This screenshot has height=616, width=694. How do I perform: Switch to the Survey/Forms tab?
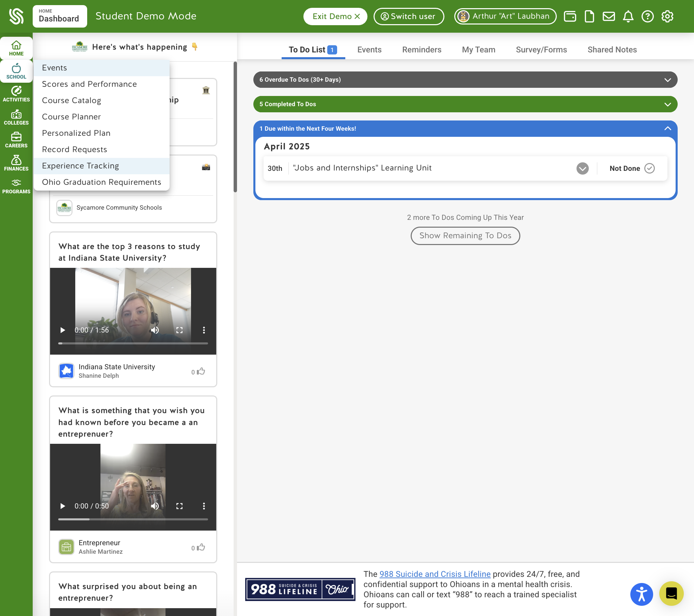tap(541, 50)
